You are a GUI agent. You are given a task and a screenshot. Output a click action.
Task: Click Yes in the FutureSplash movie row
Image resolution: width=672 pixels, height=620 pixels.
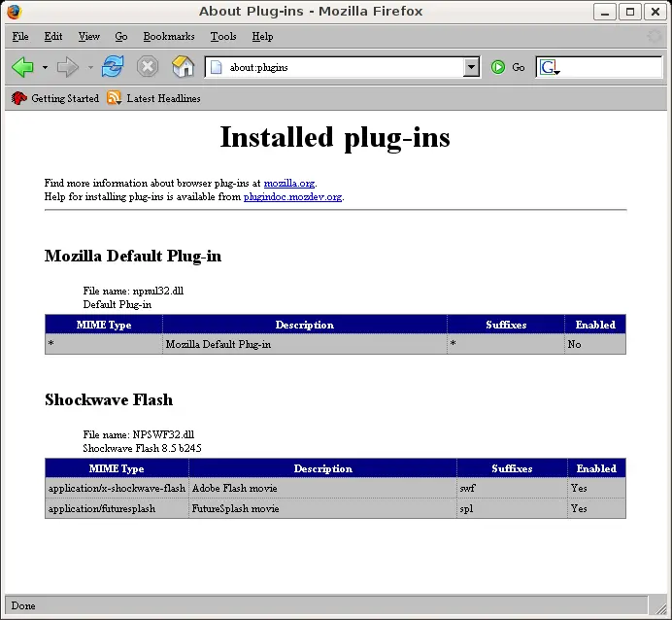click(596, 508)
